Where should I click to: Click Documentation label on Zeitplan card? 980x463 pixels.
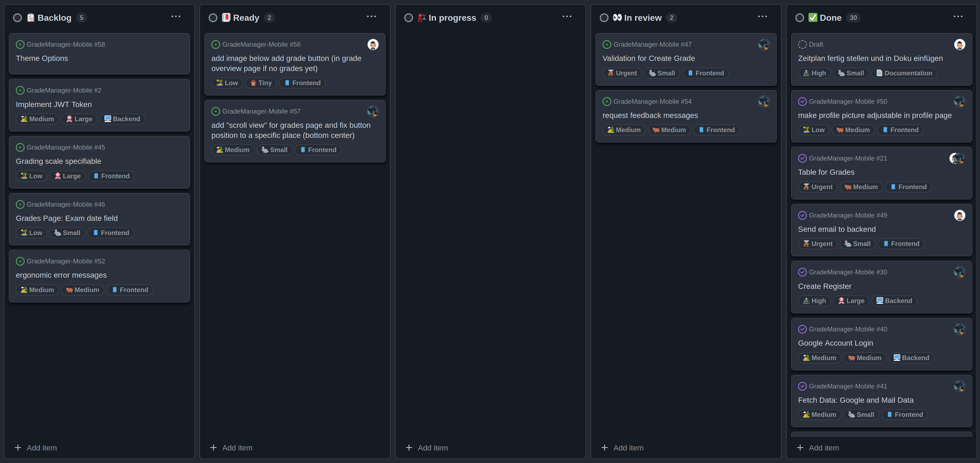coord(904,73)
